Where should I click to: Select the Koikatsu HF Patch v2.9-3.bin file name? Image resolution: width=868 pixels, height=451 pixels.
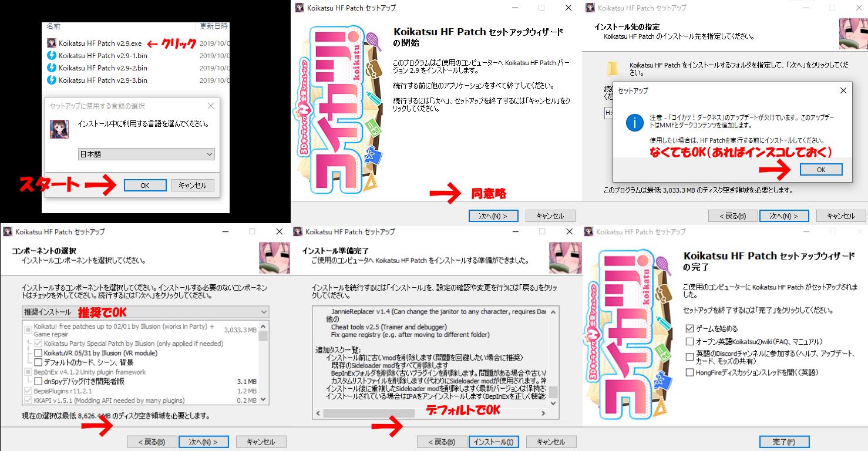tap(103, 80)
